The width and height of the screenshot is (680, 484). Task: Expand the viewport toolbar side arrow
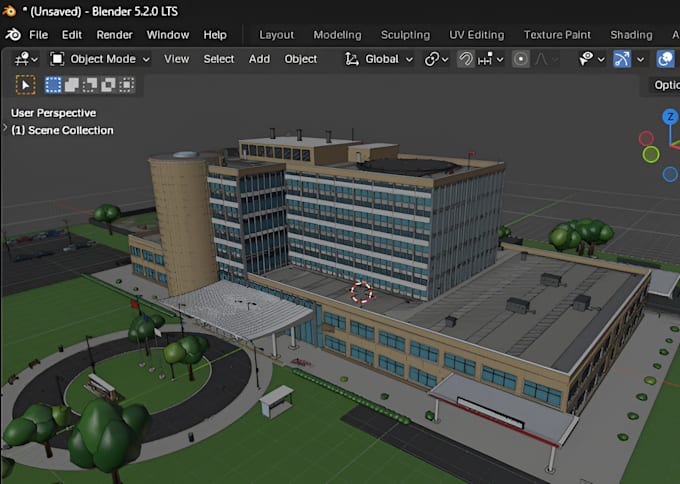pyautogui.click(x=4, y=128)
